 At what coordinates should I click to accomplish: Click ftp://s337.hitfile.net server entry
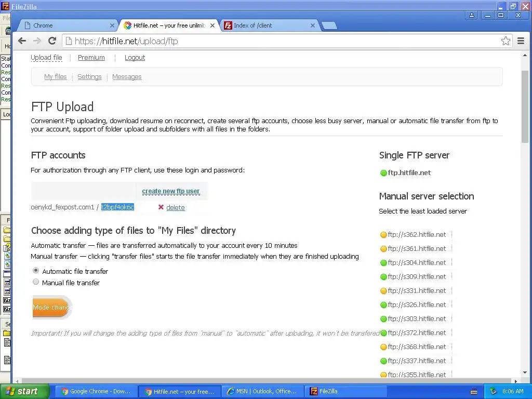417,361
